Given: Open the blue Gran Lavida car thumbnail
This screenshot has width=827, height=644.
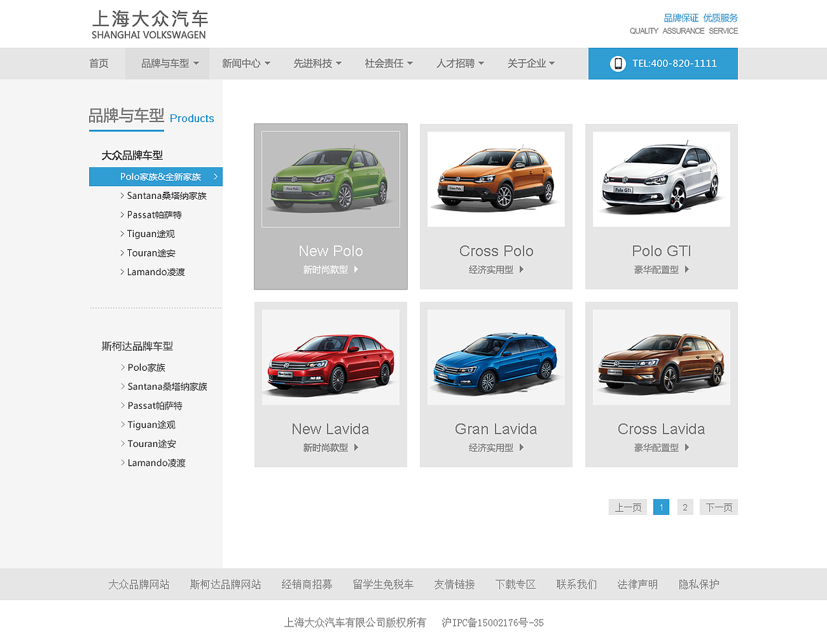Looking at the screenshot, I should pyautogui.click(x=496, y=357).
